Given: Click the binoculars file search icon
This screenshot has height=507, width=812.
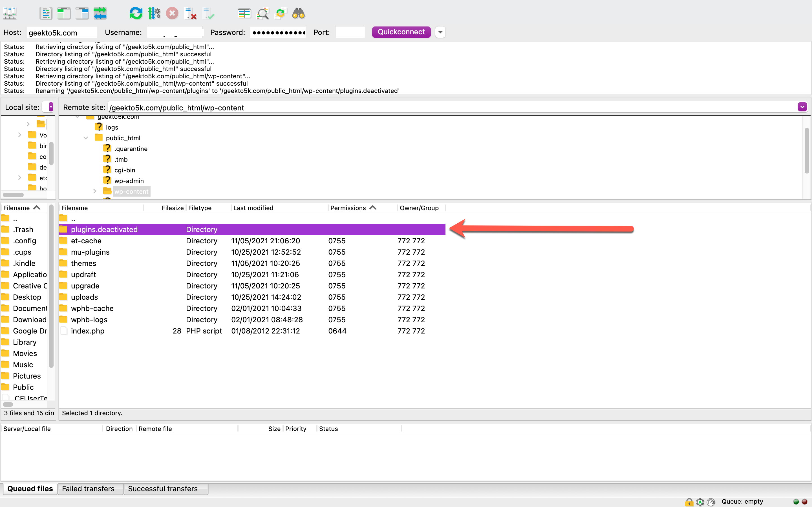Looking at the screenshot, I should click(x=298, y=14).
